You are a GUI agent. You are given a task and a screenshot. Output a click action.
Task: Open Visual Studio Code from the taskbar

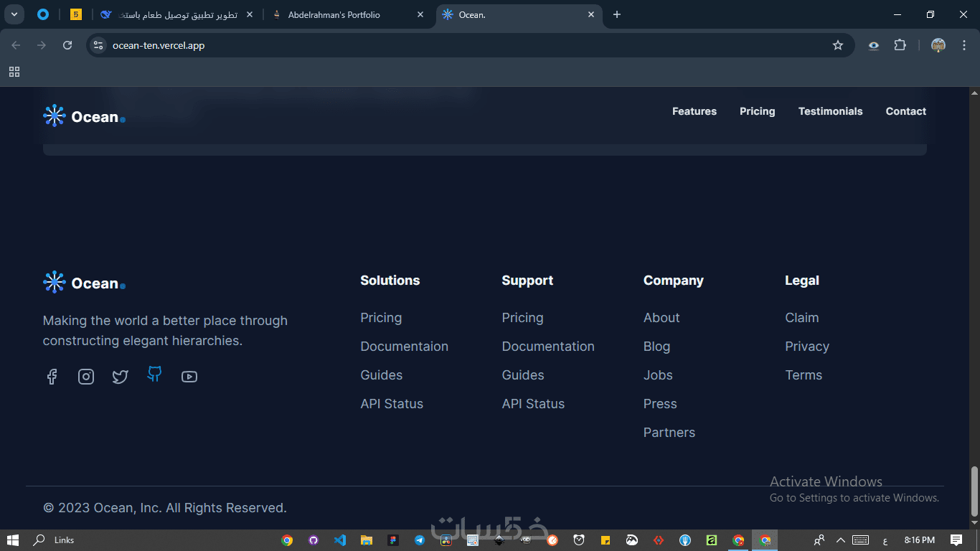point(340,540)
